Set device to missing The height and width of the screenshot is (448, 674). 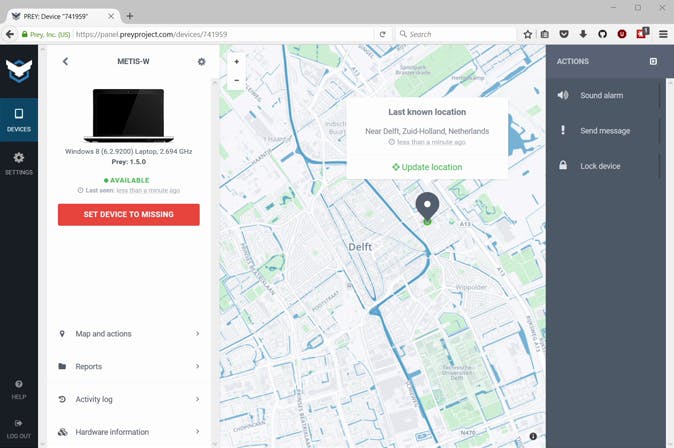129,215
